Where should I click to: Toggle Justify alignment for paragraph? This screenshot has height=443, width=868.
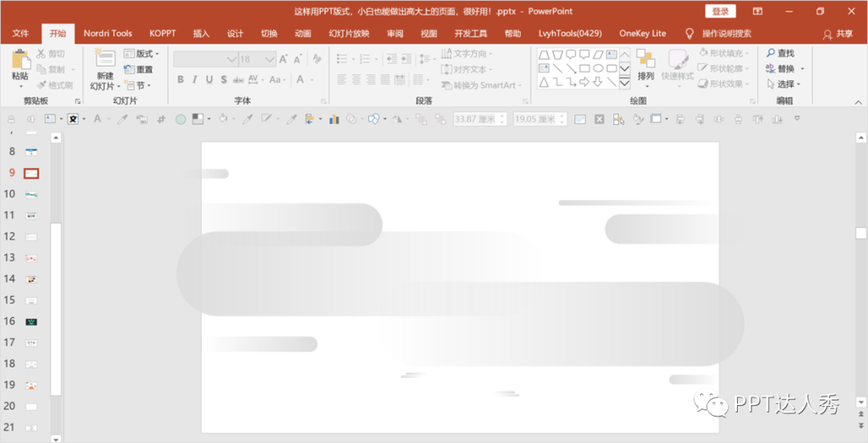coord(385,80)
